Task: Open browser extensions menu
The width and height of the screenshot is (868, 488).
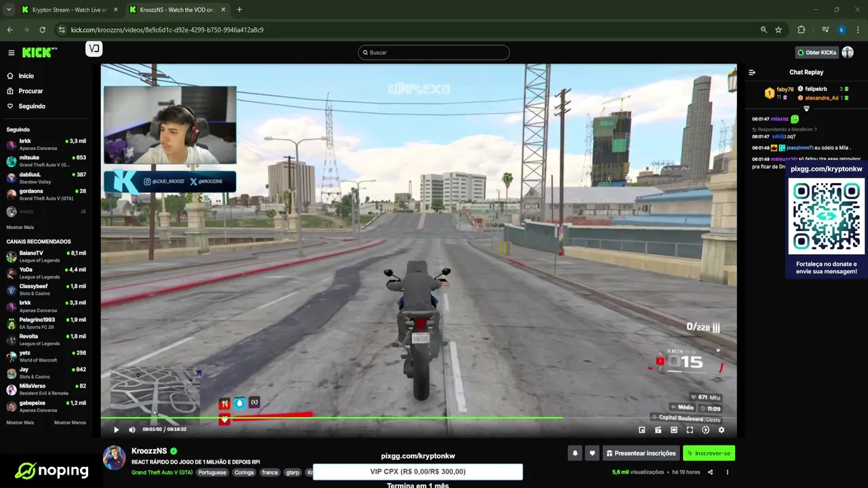Action: 801,30
